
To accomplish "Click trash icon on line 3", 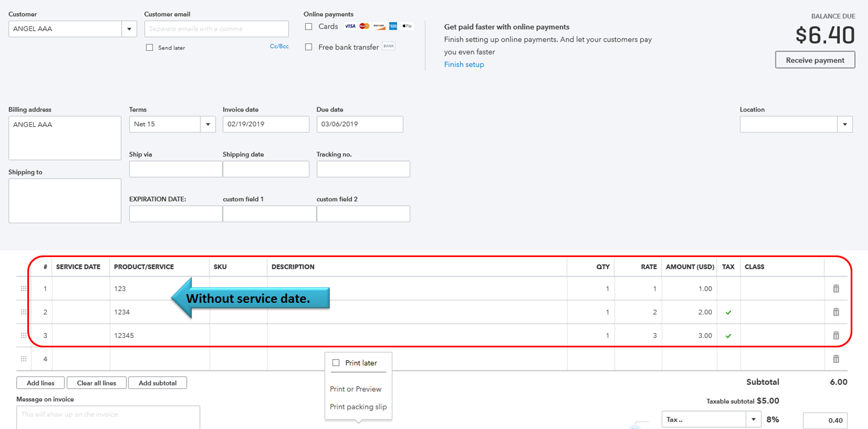I will [836, 335].
